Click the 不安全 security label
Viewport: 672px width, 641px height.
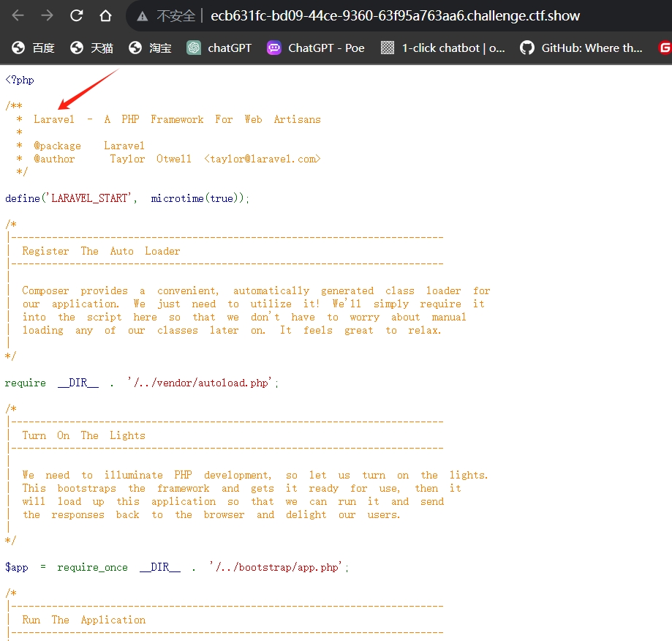tap(176, 16)
